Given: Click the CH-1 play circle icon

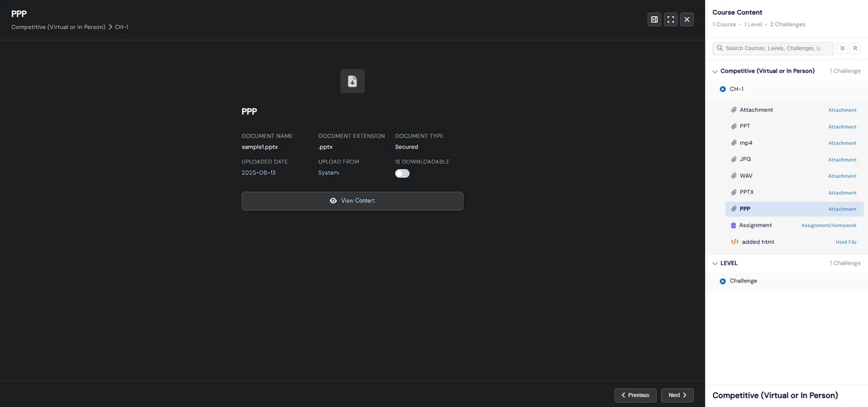Looking at the screenshot, I should point(723,89).
